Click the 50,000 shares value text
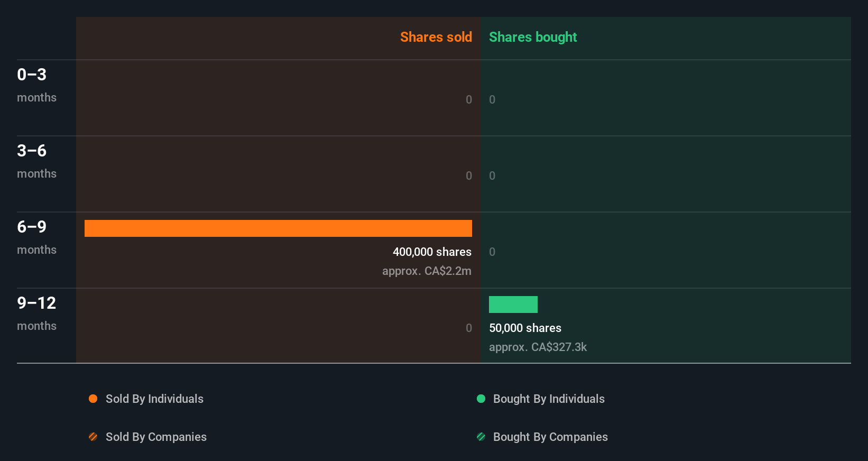 (525, 328)
